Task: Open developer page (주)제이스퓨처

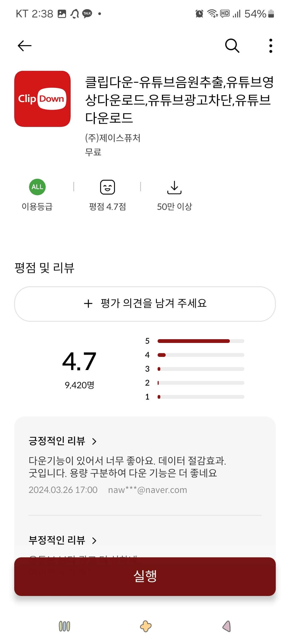Action: point(113,138)
